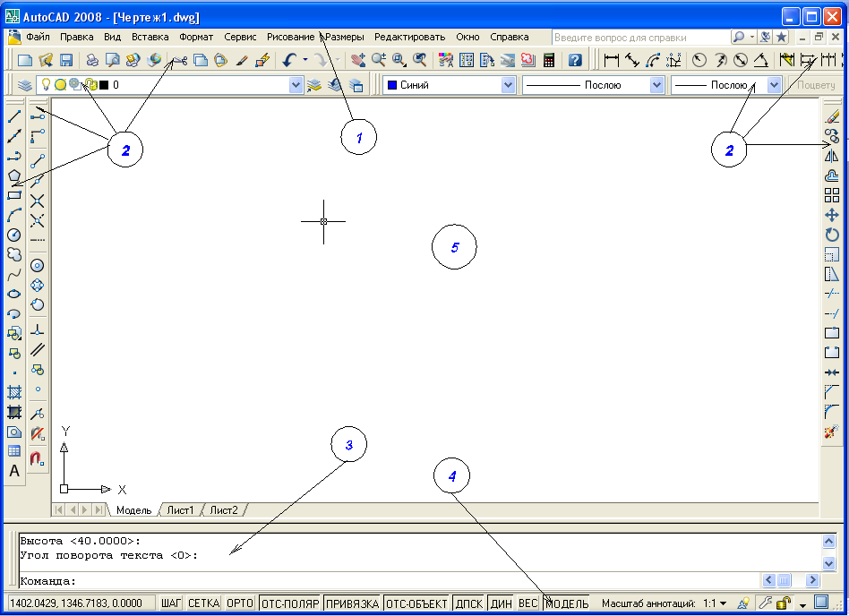Expand the help search options arrow
The height and width of the screenshot is (616, 849).
[752, 37]
